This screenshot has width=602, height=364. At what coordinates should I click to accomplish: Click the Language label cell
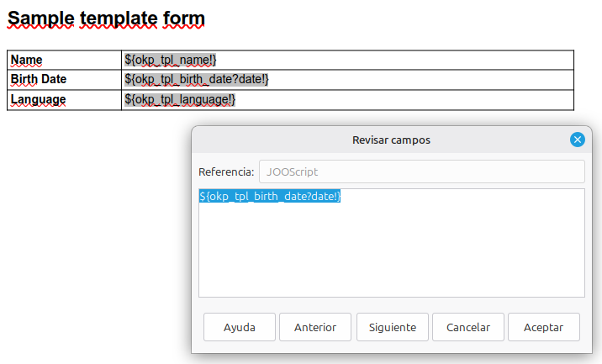pos(64,100)
